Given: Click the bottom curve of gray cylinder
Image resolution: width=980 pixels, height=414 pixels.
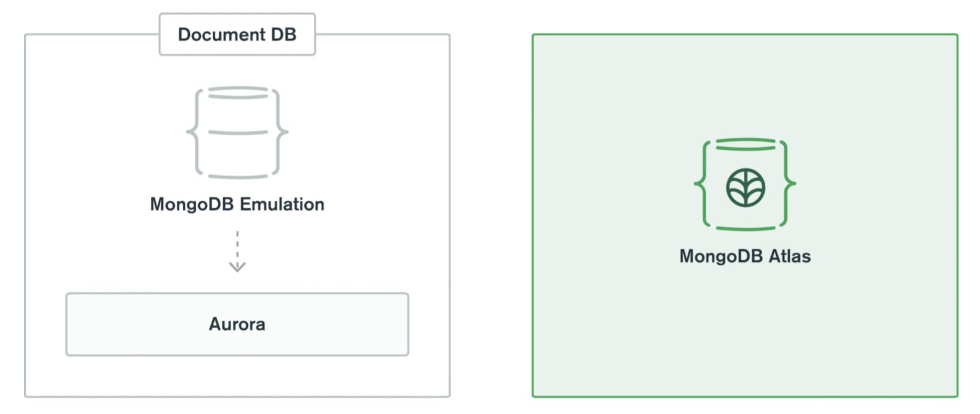Looking at the screenshot, I should tap(237, 174).
